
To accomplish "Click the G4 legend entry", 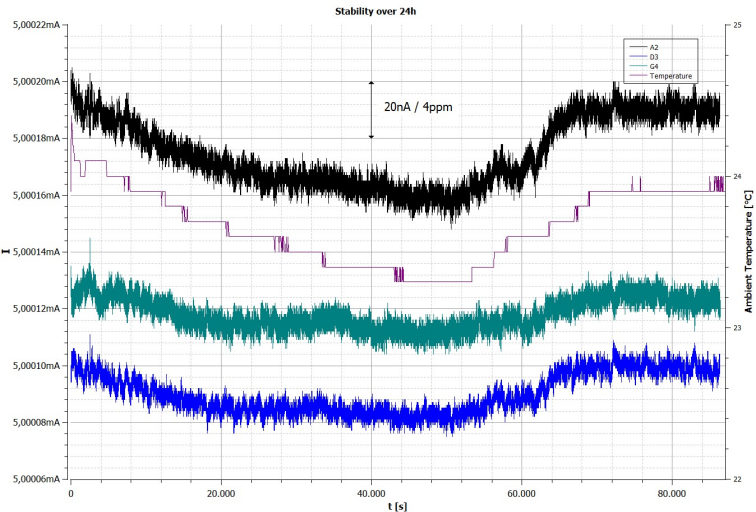I will click(x=644, y=67).
